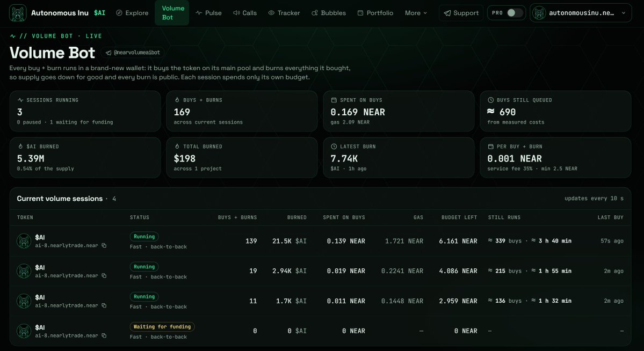This screenshot has width=644, height=351.
Task: Open the Calls page
Action: 245,13
